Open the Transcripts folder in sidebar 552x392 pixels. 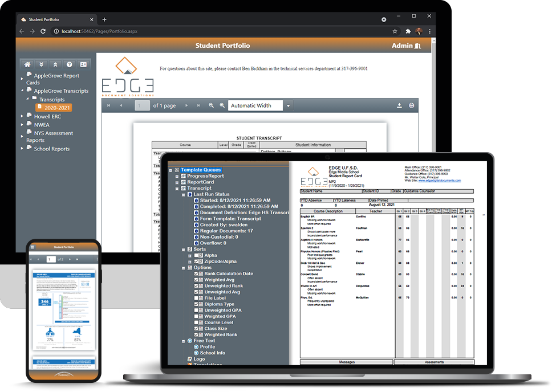pos(52,100)
